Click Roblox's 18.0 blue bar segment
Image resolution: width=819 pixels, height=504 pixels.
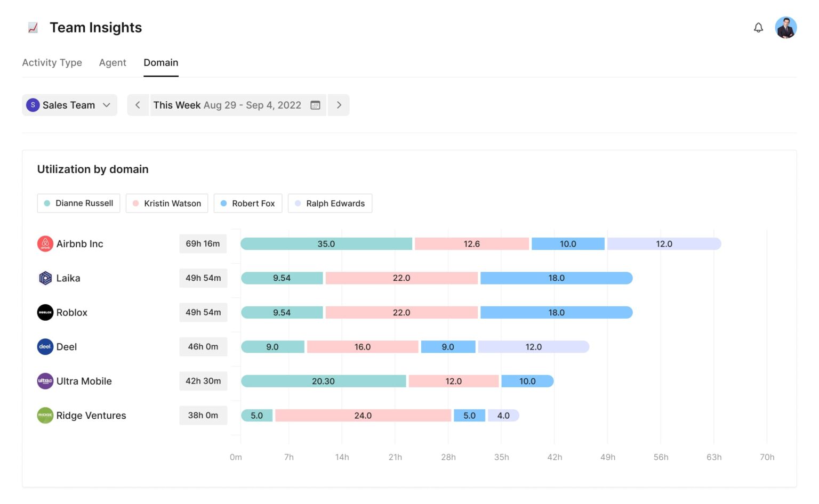click(556, 312)
